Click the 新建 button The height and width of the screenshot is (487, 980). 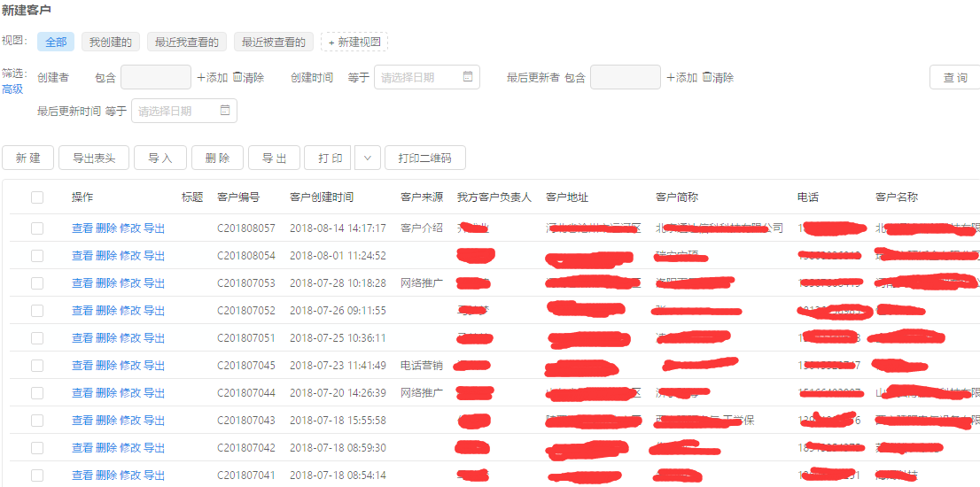[x=28, y=158]
